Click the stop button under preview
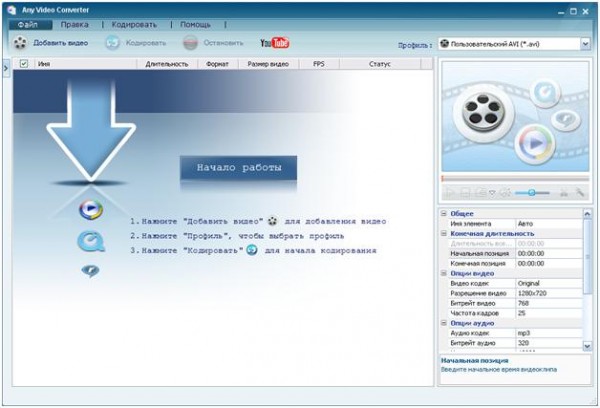The width and height of the screenshot is (600, 408). 465,193
